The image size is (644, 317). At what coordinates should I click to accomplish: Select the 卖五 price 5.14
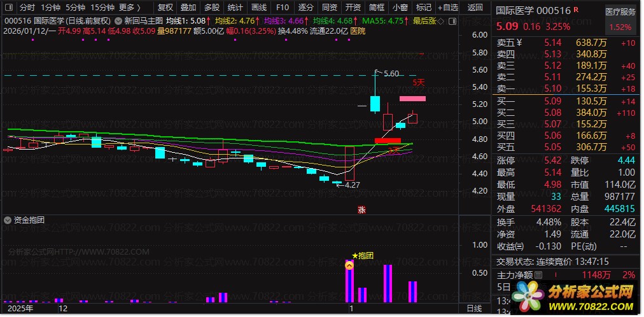tap(552, 42)
